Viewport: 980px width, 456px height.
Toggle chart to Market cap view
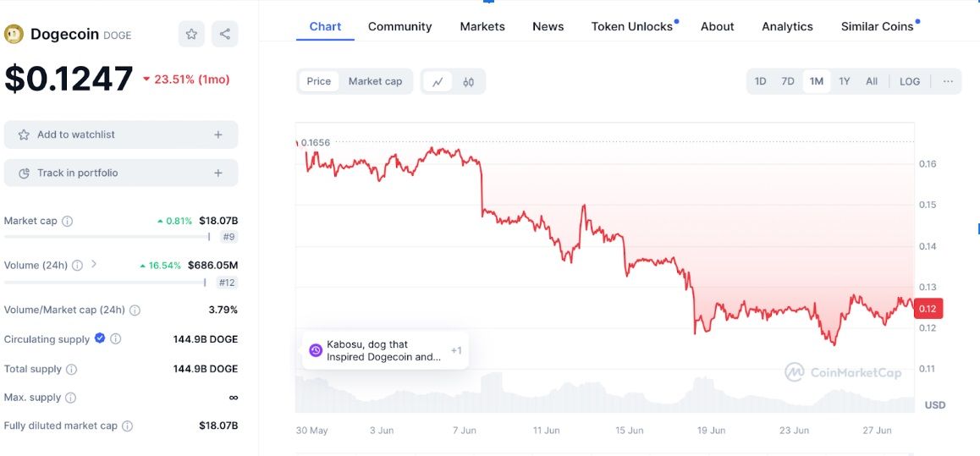tap(375, 81)
